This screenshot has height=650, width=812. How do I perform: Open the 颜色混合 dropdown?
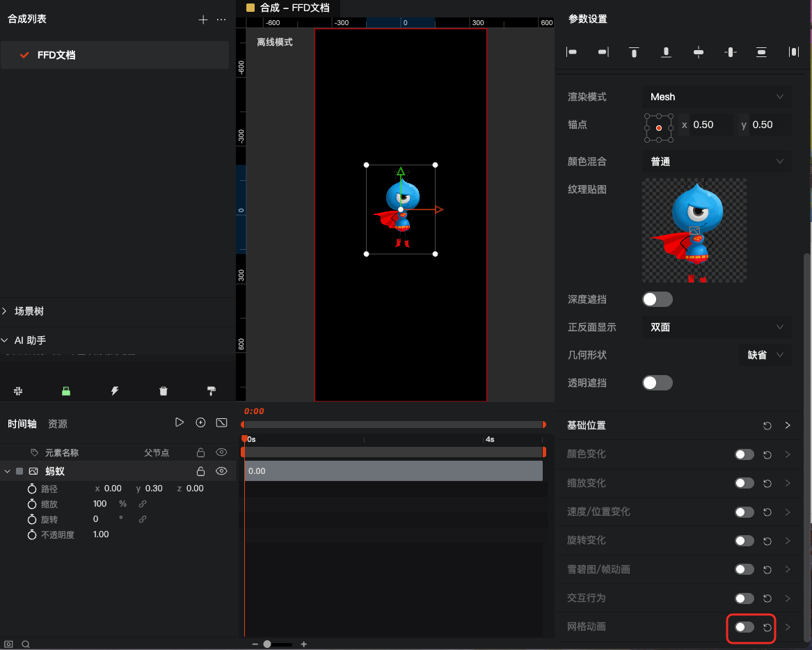tap(717, 161)
